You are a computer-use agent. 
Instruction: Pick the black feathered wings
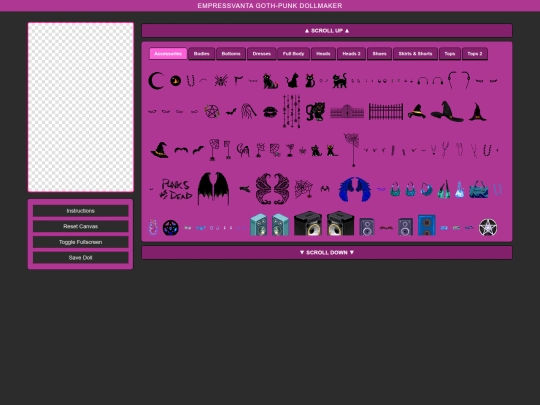[213, 189]
